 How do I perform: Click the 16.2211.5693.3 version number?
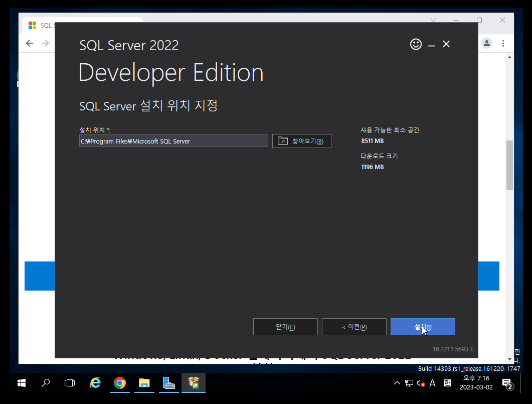coord(452,349)
